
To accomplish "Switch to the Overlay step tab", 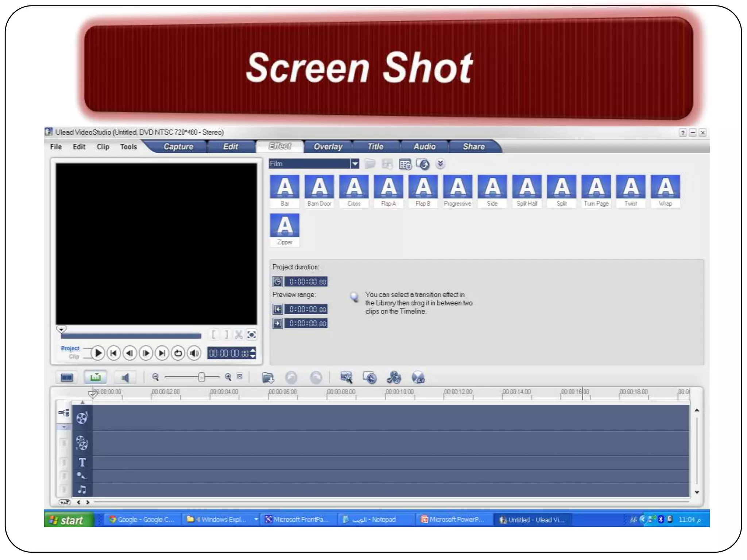I will point(328,147).
